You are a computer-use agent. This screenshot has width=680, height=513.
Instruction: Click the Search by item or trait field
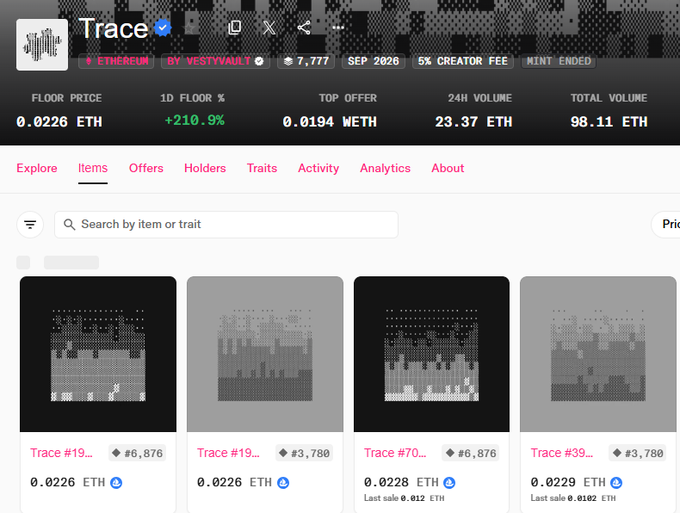[226, 225]
